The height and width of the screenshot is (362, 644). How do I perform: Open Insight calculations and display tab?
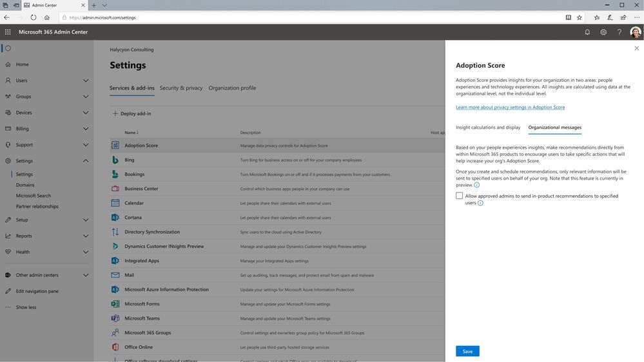pyautogui.click(x=488, y=128)
